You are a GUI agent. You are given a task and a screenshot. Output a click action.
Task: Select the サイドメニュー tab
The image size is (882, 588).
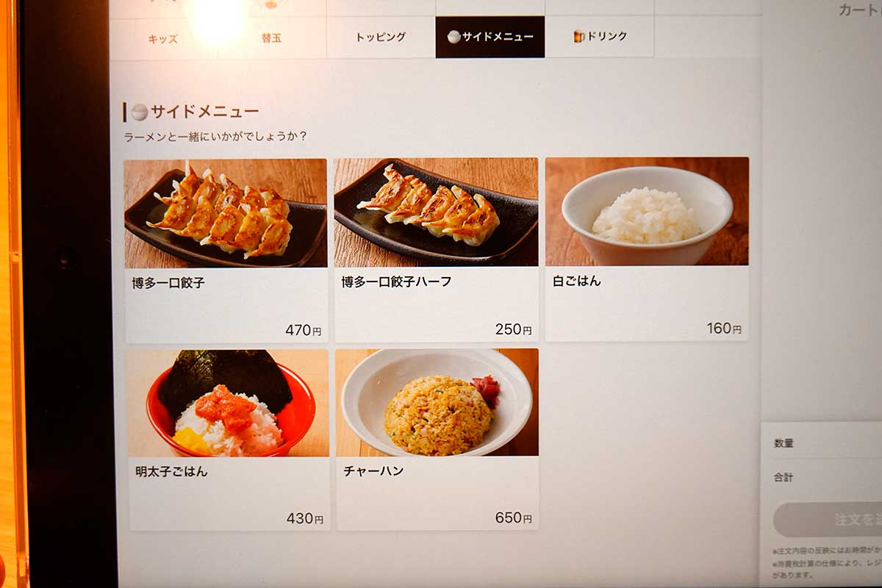pyautogui.click(x=490, y=37)
